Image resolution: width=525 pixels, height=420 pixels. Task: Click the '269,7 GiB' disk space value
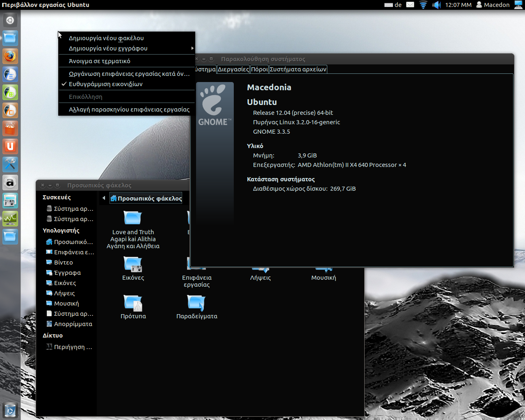tap(343, 189)
